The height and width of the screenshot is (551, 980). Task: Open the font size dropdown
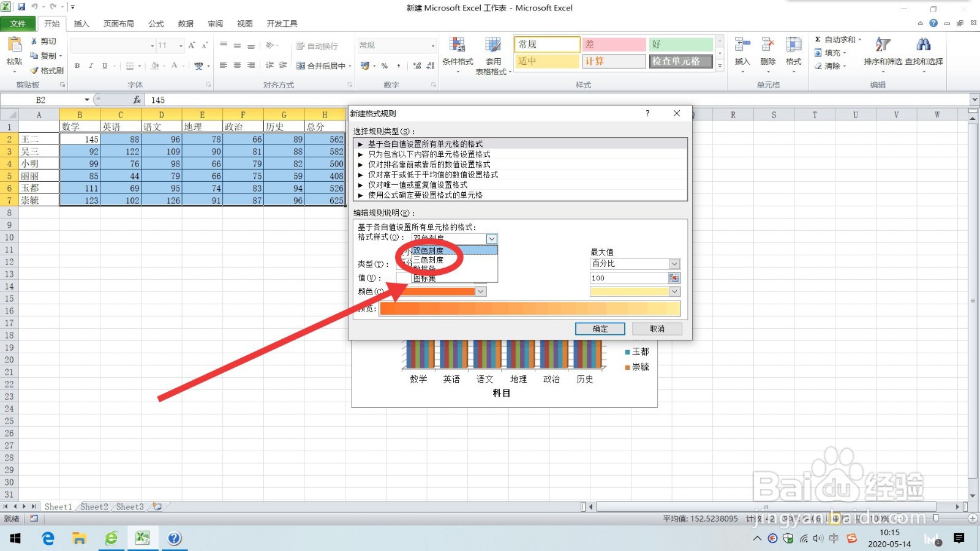pyautogui.click(x=181, y=45)
